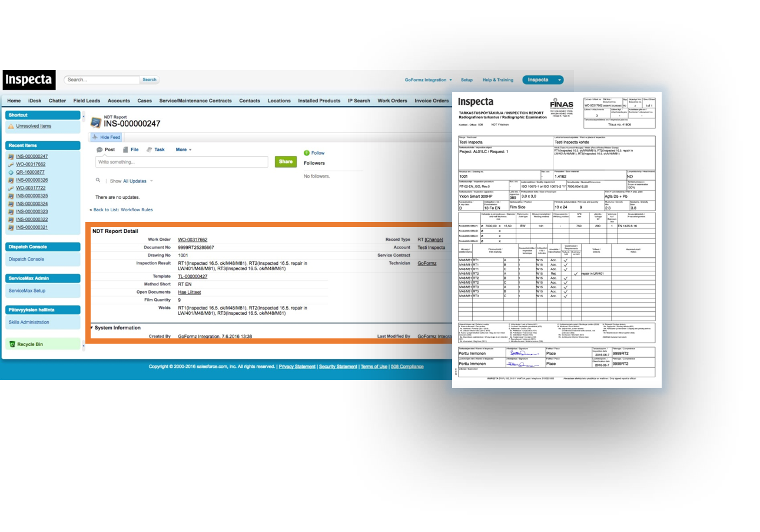Expand the More menu in the feed
The image size is (760, 532).
[184, 149]
